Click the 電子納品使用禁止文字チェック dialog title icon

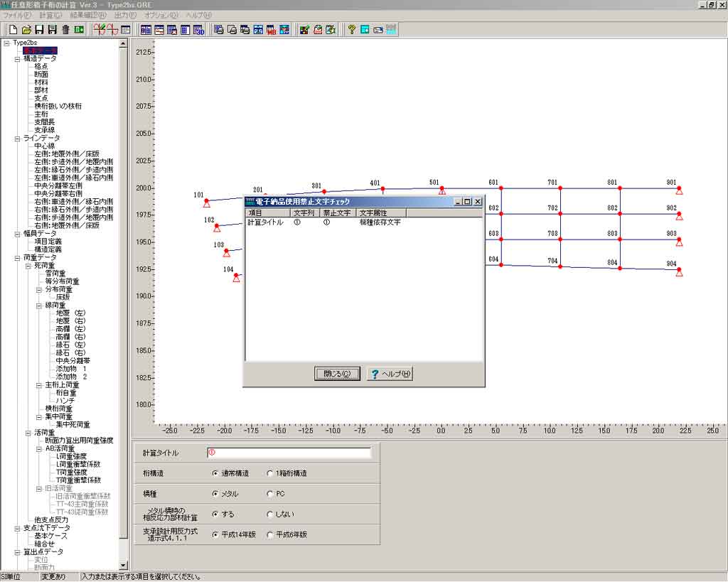pyautogui.click(x=250, y=201)
